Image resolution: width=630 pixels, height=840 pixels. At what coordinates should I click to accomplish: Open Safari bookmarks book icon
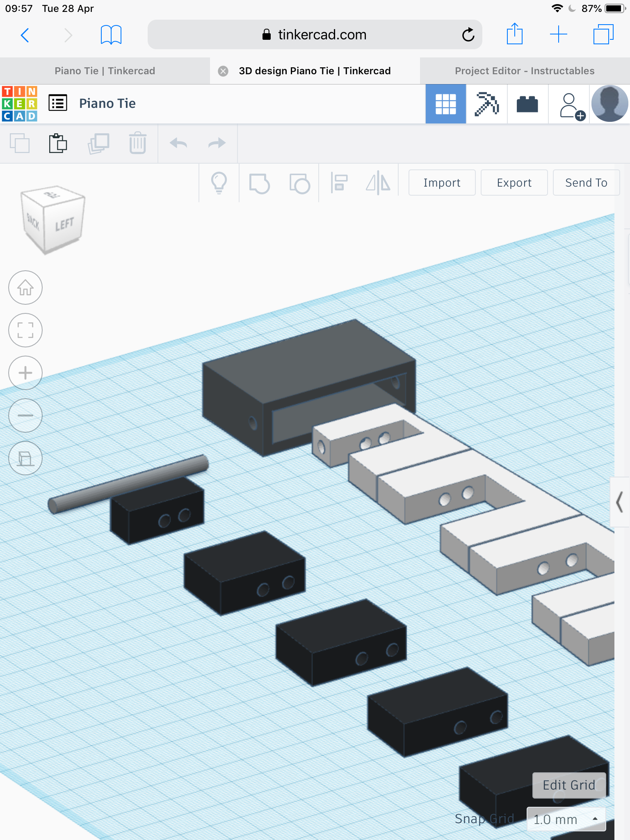point(111,35)
